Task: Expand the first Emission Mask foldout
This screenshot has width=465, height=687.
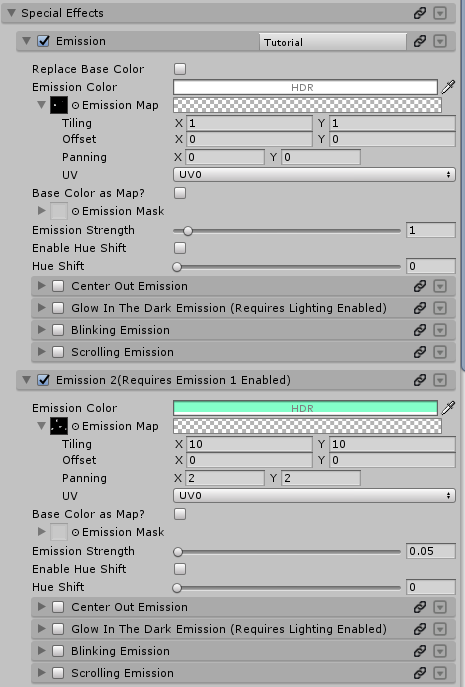Action: tap(42, 211)
